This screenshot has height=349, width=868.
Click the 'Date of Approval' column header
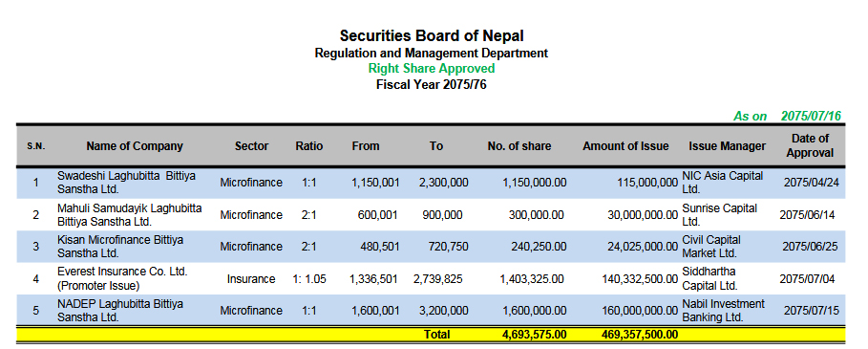(810, 145)
